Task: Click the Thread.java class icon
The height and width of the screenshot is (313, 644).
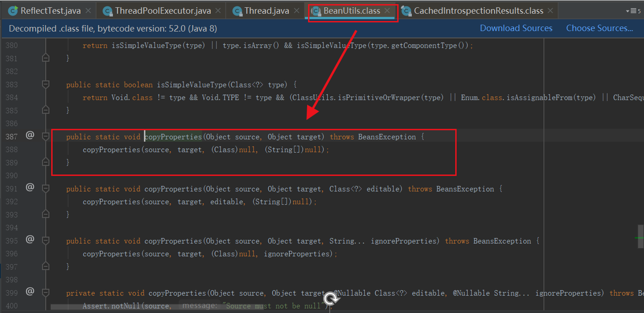Action: (x=237, y=11)
